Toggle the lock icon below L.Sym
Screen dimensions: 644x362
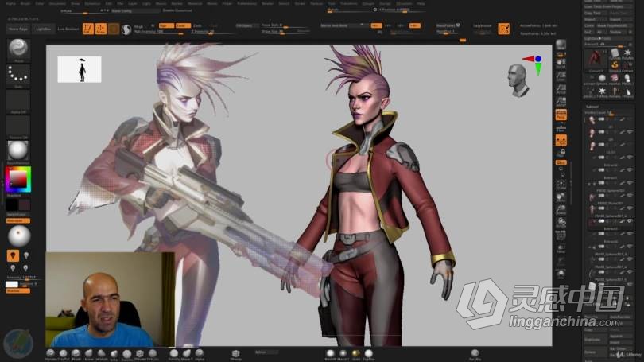(x=561, y=153)
